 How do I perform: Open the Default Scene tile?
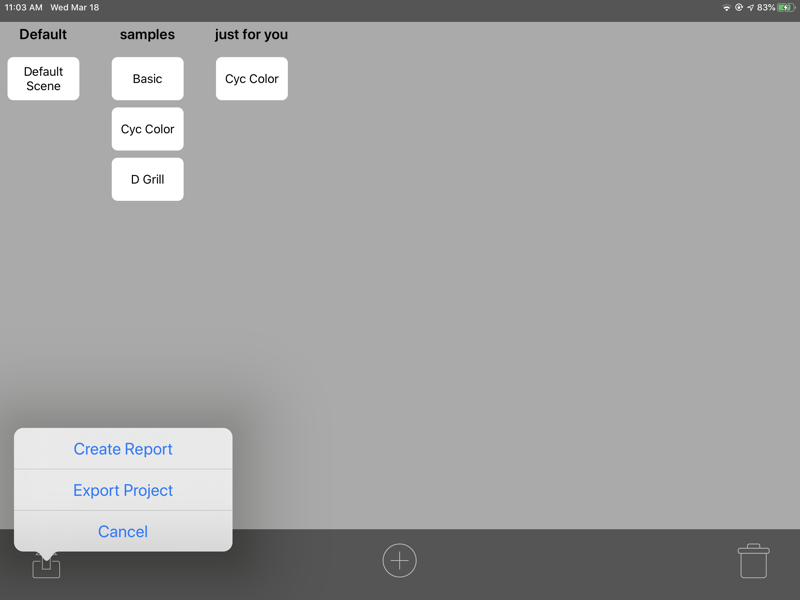point(43,79)
